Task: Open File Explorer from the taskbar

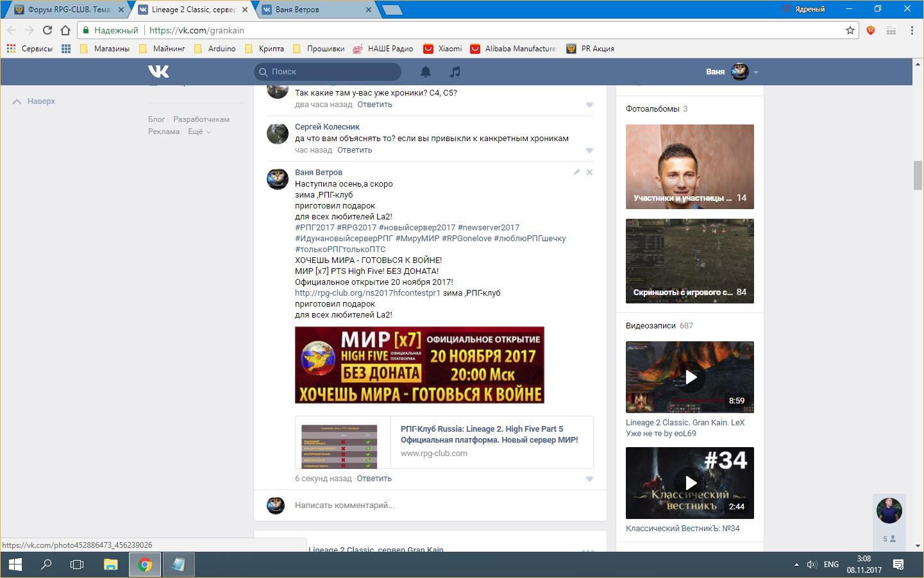Action: [111, 565]
